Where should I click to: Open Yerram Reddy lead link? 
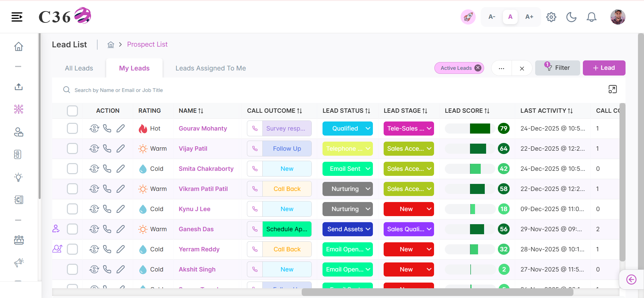pos(199,249)
